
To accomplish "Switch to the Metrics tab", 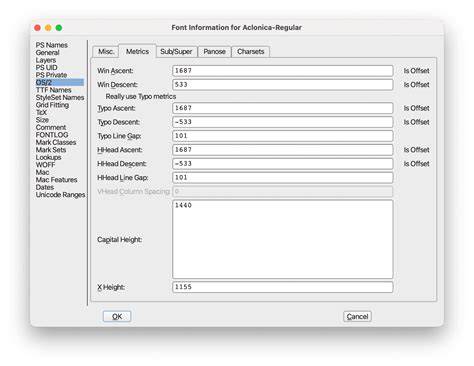I will [x=137, y=52].
